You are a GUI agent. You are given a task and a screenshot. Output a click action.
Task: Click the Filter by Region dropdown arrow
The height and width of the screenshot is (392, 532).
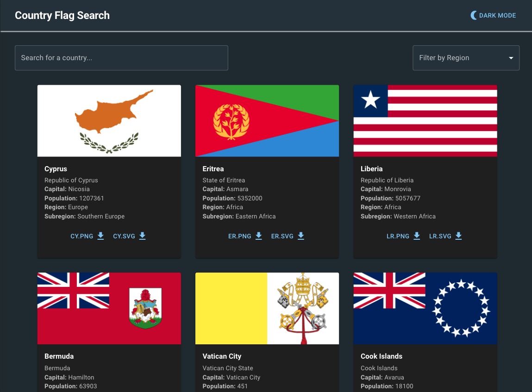[x=511, y=58]
